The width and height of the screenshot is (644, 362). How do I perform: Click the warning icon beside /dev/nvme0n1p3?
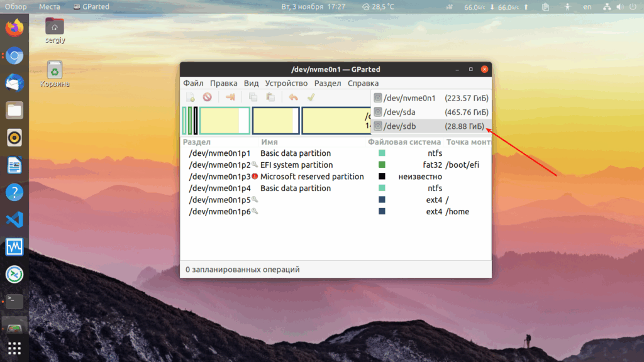coord(255,176)
